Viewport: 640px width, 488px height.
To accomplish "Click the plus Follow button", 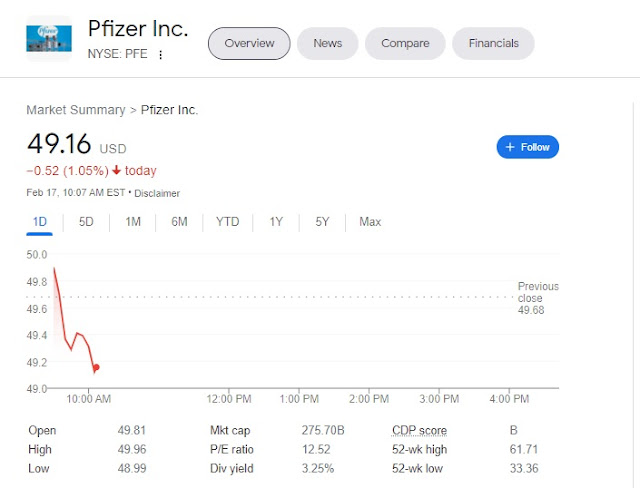I will 528,147.
